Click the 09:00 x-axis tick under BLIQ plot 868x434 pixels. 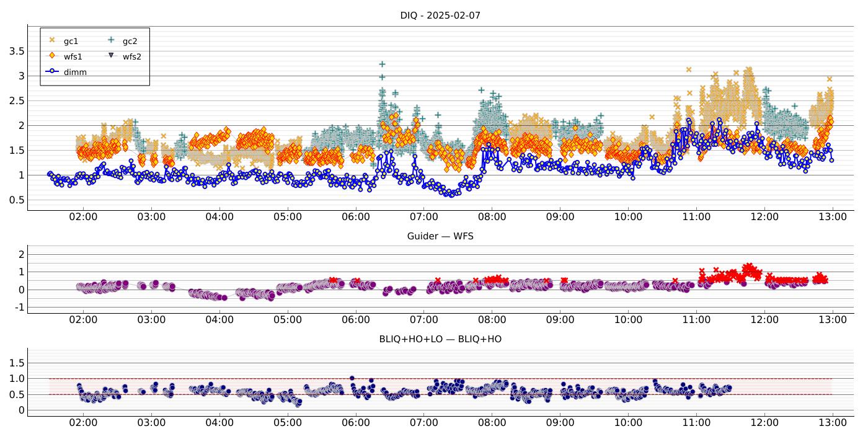560,422
